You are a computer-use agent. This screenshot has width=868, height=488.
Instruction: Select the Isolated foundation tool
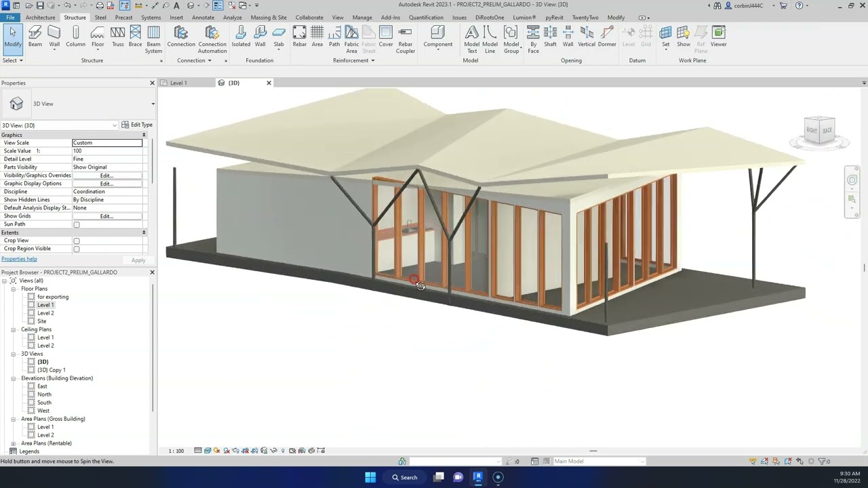[x=241, y=37]
